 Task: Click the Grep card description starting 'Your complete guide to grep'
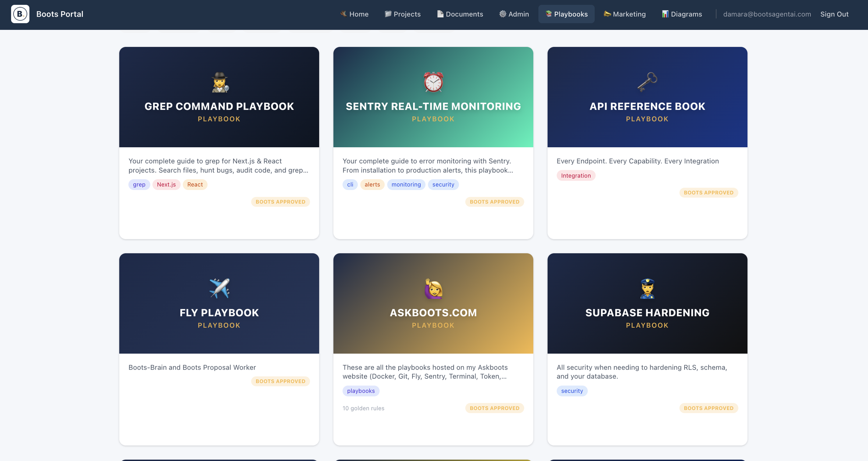point(218,166)
